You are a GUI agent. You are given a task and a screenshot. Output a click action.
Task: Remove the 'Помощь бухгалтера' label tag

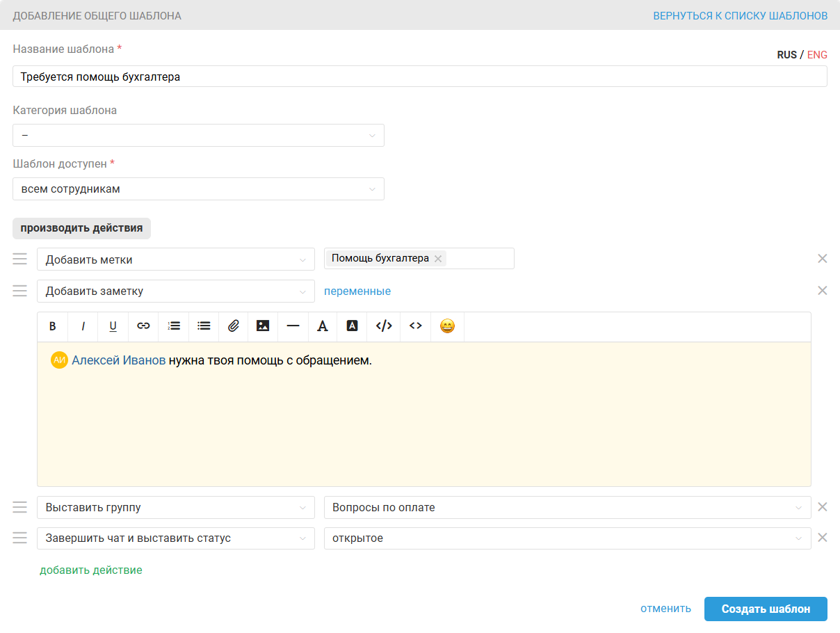pyautogui.click(x=438, y=259)
